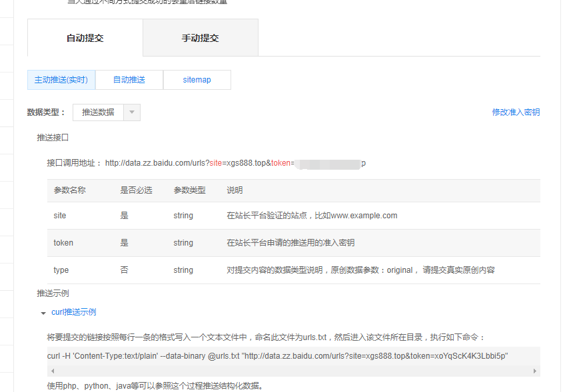Click the php、python、java note text

[x=155, y=386]
